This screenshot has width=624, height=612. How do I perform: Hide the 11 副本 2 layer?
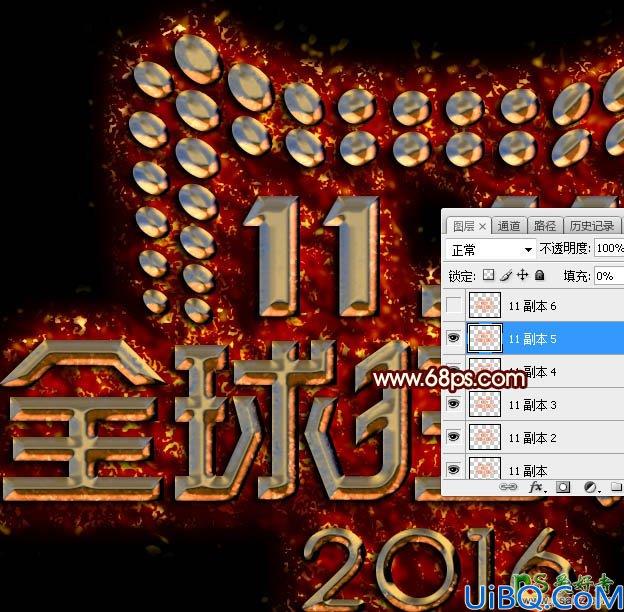tap(454, 437)
